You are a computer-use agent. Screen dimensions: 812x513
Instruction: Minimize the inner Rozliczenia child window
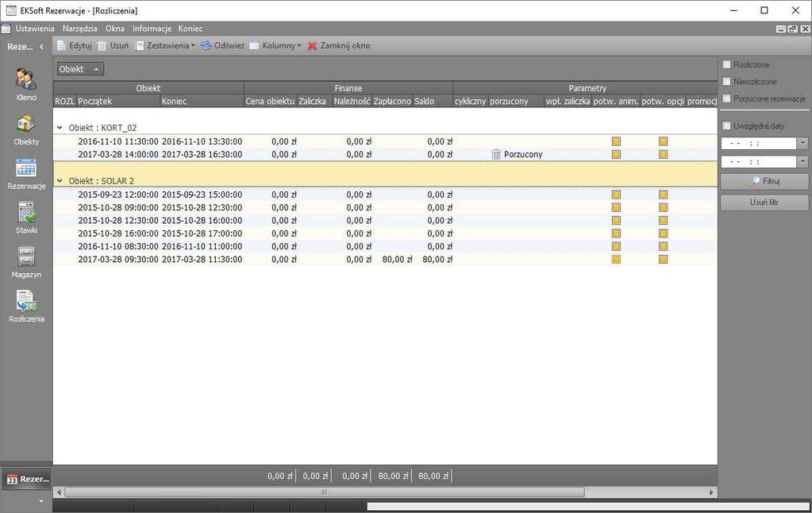tap(781, 29)
